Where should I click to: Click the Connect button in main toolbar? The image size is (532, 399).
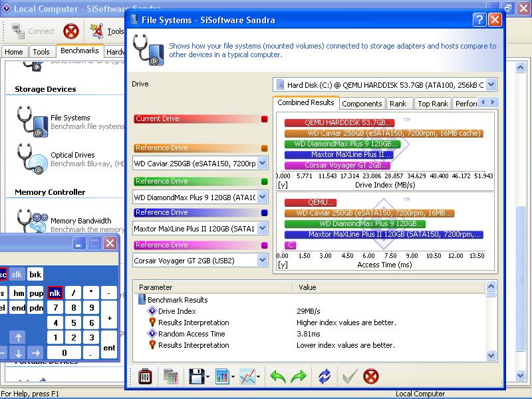(33, 31)
